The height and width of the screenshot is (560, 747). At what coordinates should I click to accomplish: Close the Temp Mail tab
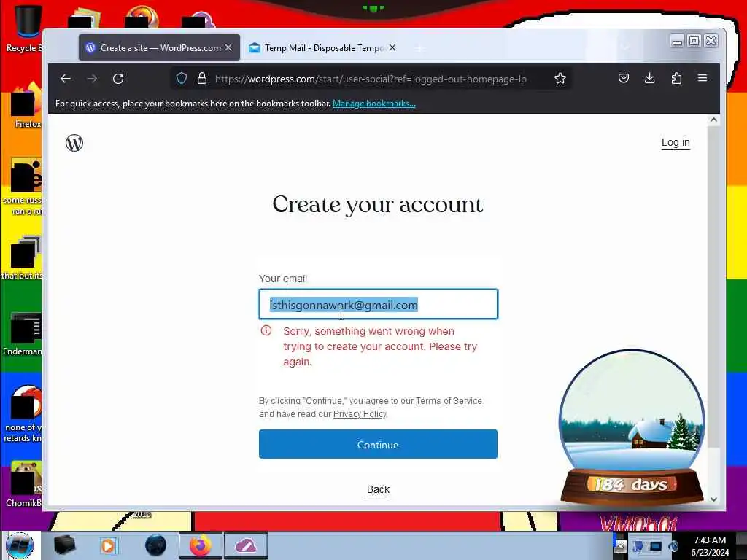(x=392, y=47)
